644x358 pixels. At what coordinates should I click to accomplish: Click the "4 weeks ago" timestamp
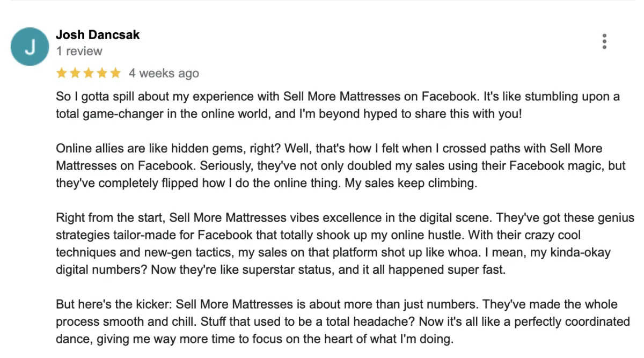coord(164,74)
